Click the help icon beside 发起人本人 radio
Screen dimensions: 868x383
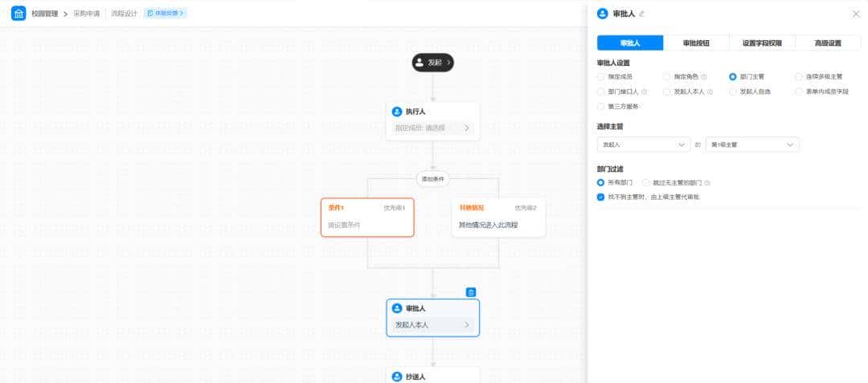pos(710,92)
